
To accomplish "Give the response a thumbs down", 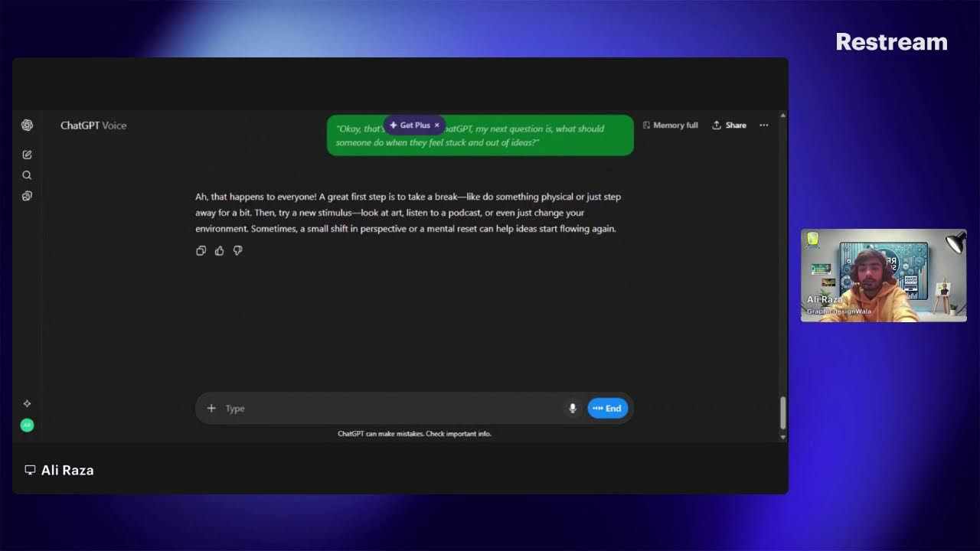I will 238,250.
